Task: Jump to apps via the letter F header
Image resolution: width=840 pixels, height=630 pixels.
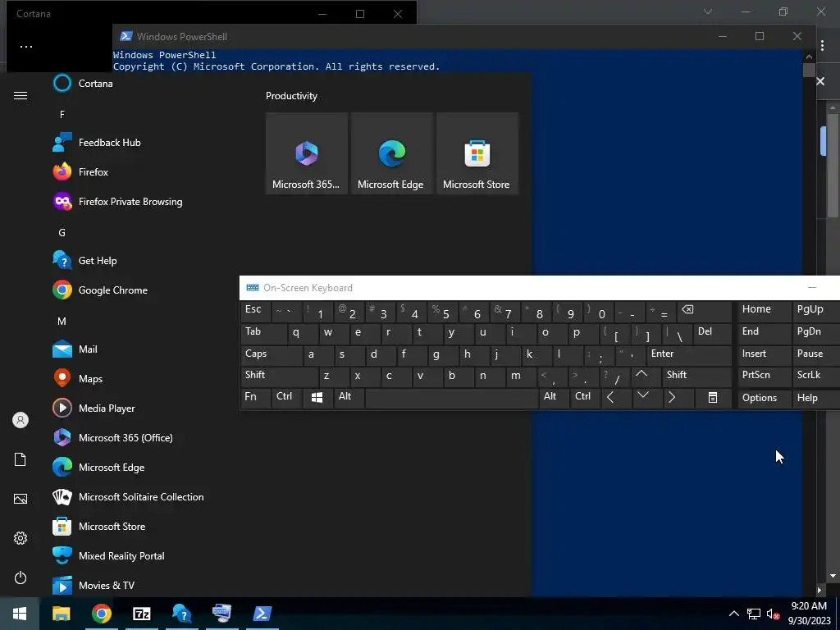Action: coord(62,114)
